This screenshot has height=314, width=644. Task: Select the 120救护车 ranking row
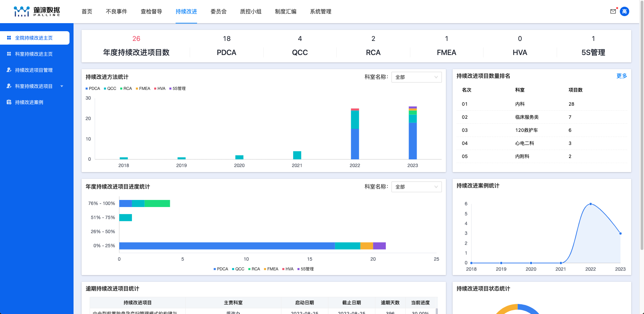[542, 130]
